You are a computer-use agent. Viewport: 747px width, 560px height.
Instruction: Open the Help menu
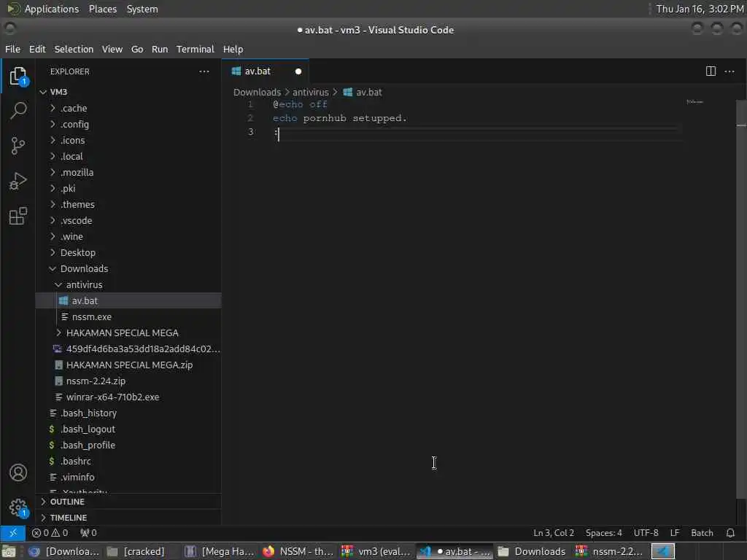233,49
